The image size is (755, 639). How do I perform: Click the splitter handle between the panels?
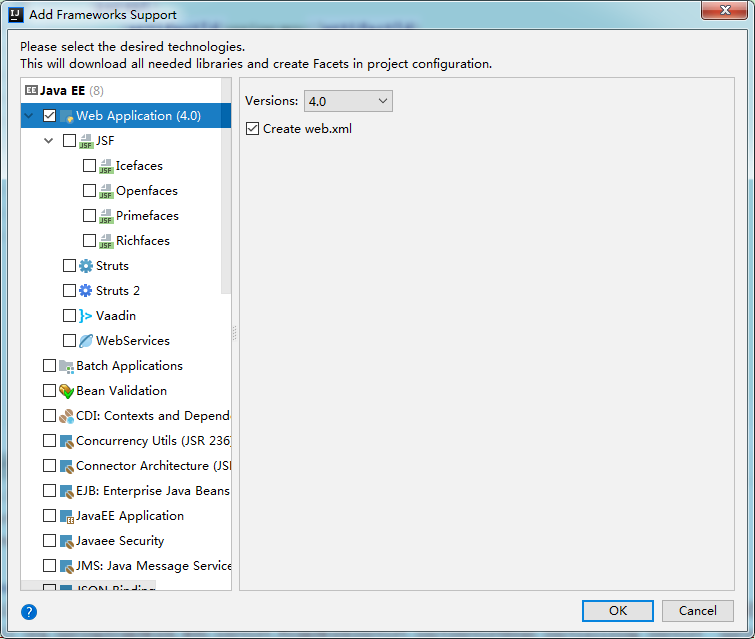235,333
